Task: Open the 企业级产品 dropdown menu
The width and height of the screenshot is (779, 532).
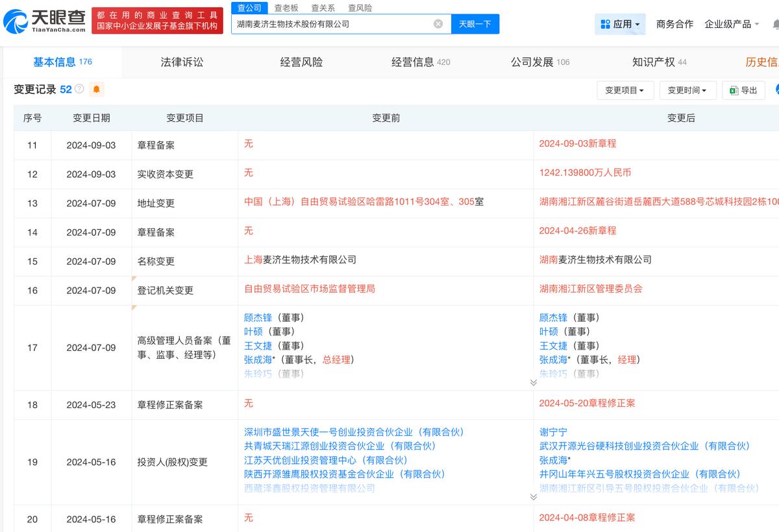Action: pyautogui.click(x=732, y=24)
